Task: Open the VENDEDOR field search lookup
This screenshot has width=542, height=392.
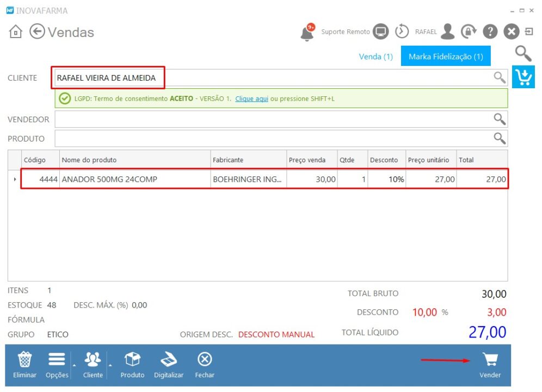Action: point(499,119)
